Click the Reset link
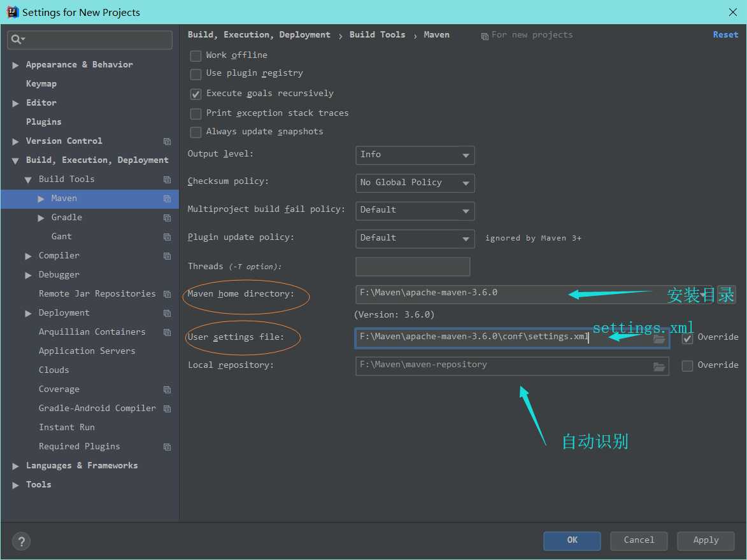The image size is (747, 560). click(725, 35)
